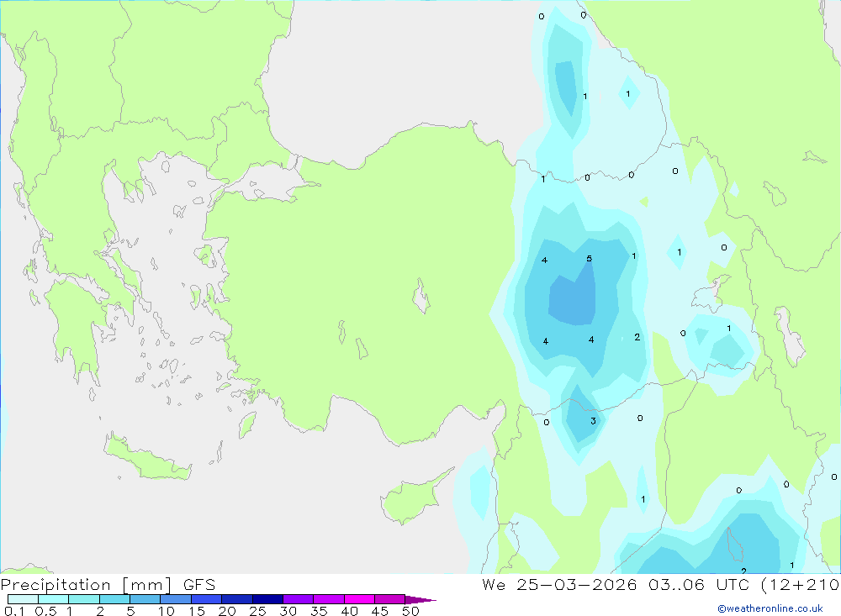This screenshot has height=616, width=841.
Task: Click the "Precipitation" title word
Action: pyautogui.click(x=56, y=584)
